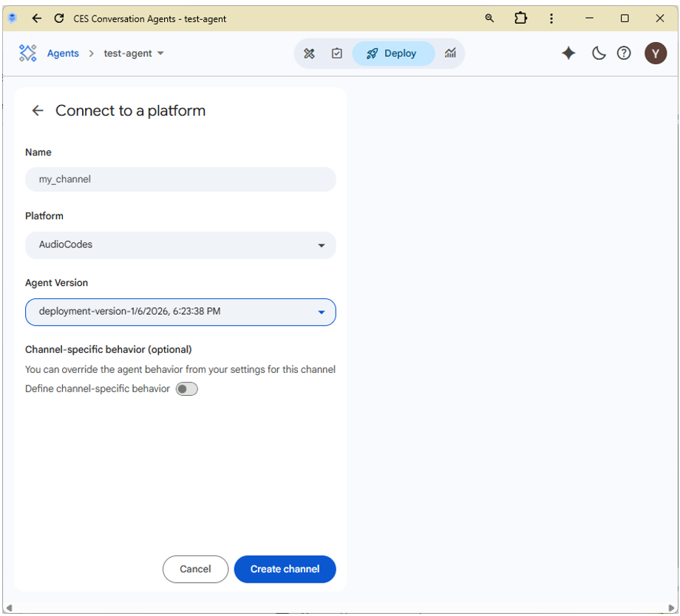Open the Build tools tab icon
680x616 pixels.
click(x=310, y=53)
